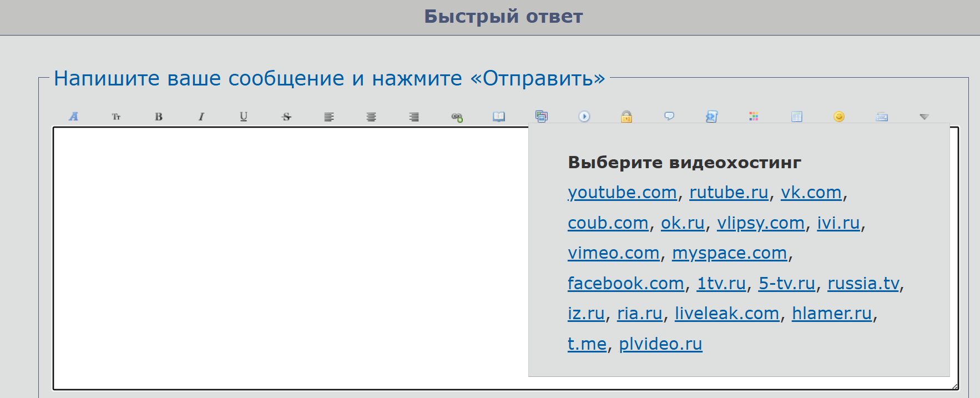Select plvideo.ru video hosting
This screenshot has width=980, height=398.
[x=660, y=344]
